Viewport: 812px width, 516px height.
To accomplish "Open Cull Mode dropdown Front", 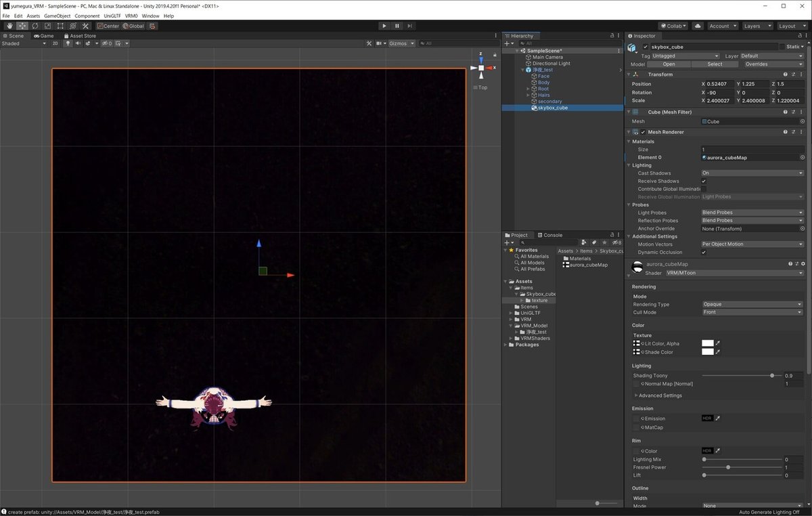I will (x=752, y=312).
